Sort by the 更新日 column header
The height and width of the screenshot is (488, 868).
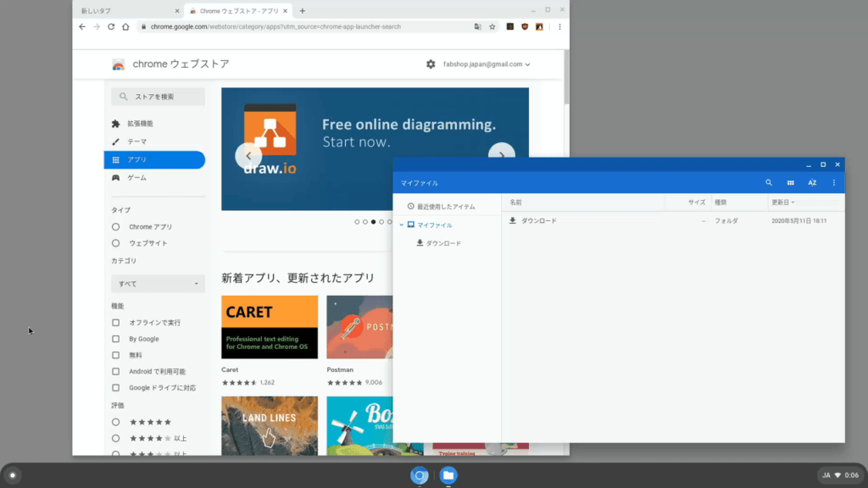pos(782,202)
